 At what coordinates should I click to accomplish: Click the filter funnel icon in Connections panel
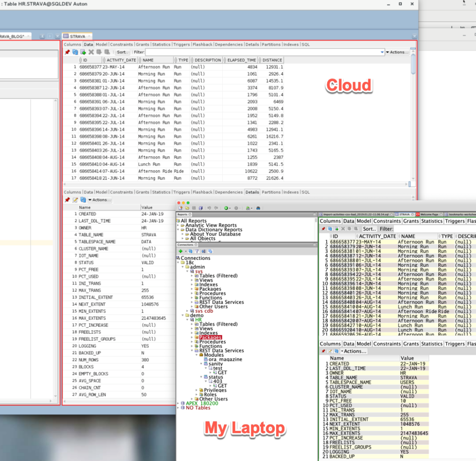click(197, 251)
